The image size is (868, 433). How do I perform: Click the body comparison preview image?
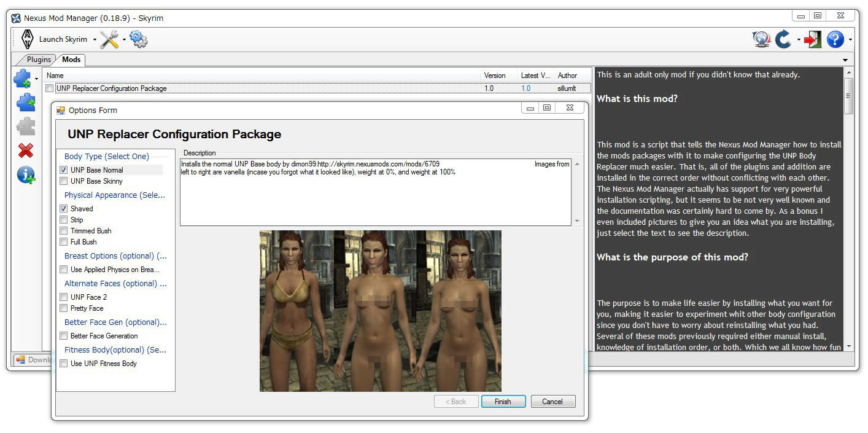pos(381,311)
